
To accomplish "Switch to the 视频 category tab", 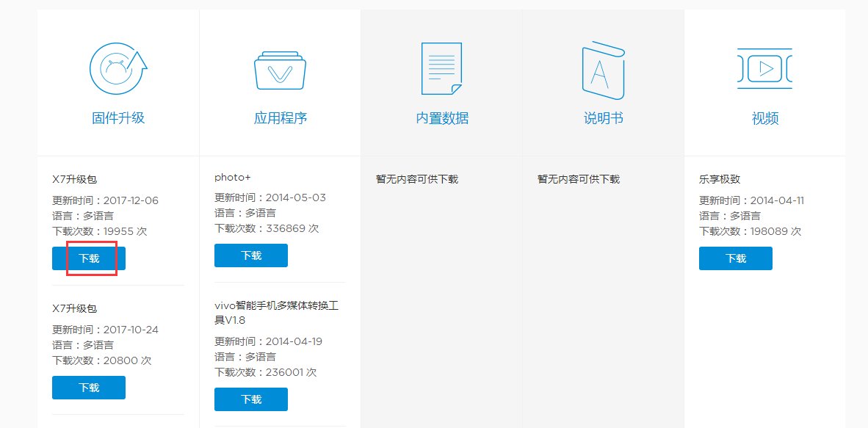I will point(764,117).
